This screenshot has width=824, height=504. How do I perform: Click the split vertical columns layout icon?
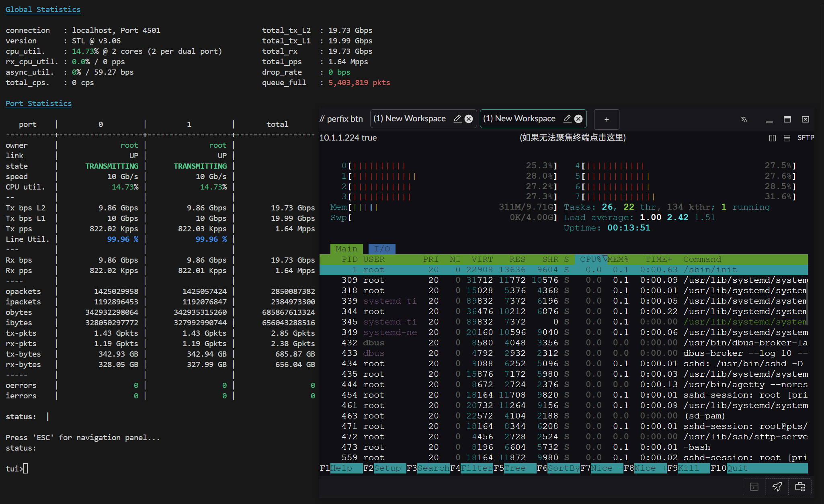pyautogui.click(x=772, y=138)
